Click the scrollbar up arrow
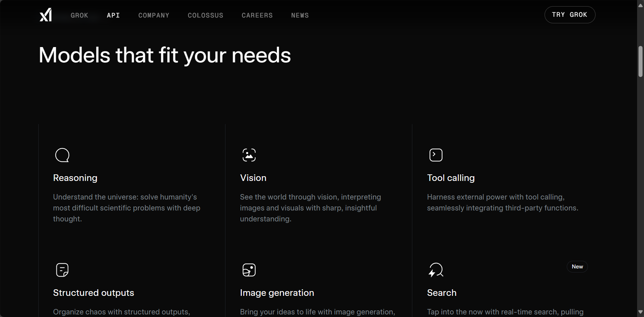Image resolution: width=644 pixels, height=317 pixels. pos(640,5)
